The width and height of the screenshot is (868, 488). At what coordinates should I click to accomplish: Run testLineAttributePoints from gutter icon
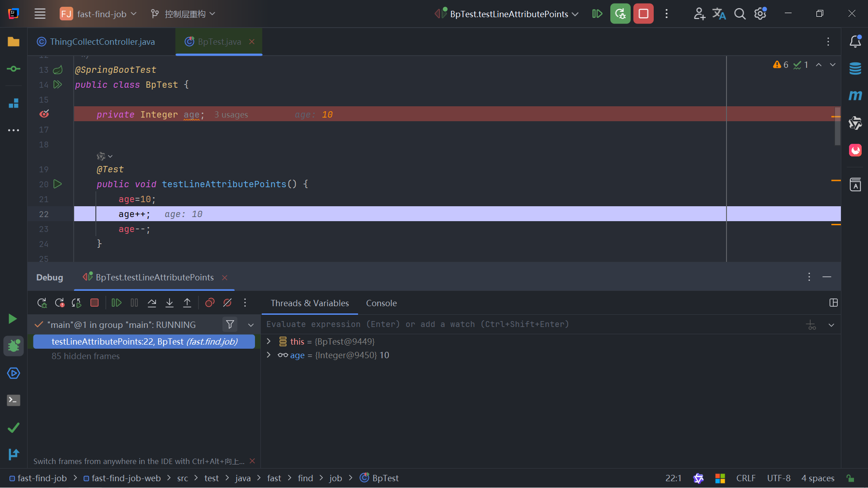coord(58,184)
